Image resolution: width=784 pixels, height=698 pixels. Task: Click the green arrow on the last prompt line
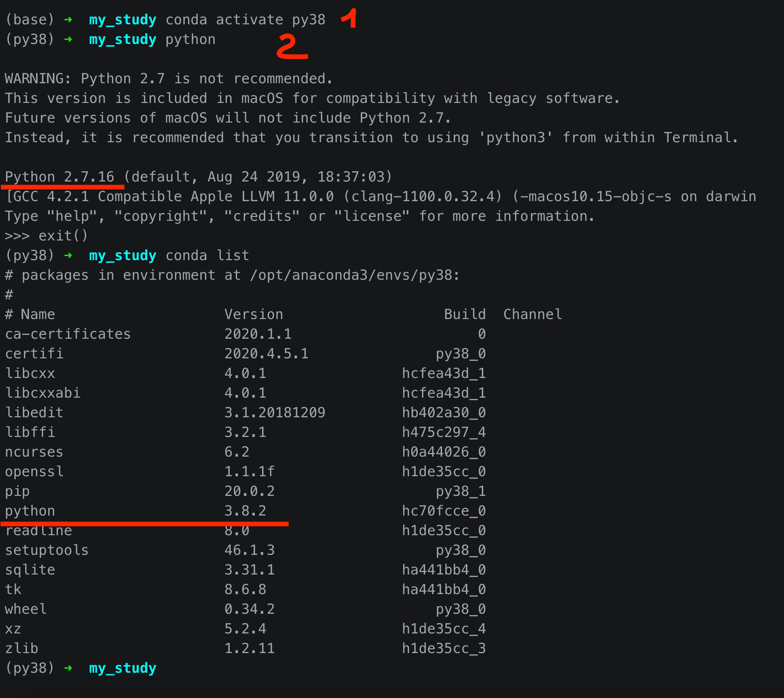pyautogui.click(x=68, y=668)
